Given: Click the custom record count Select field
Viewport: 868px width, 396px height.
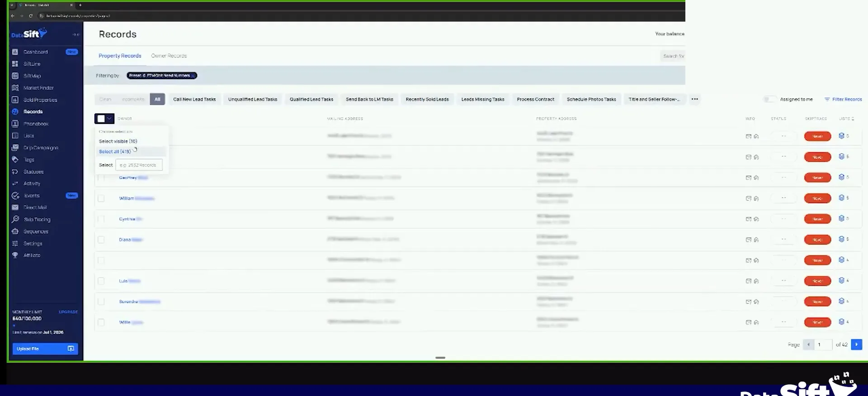Looking at the screenshot, I should 139,165.
